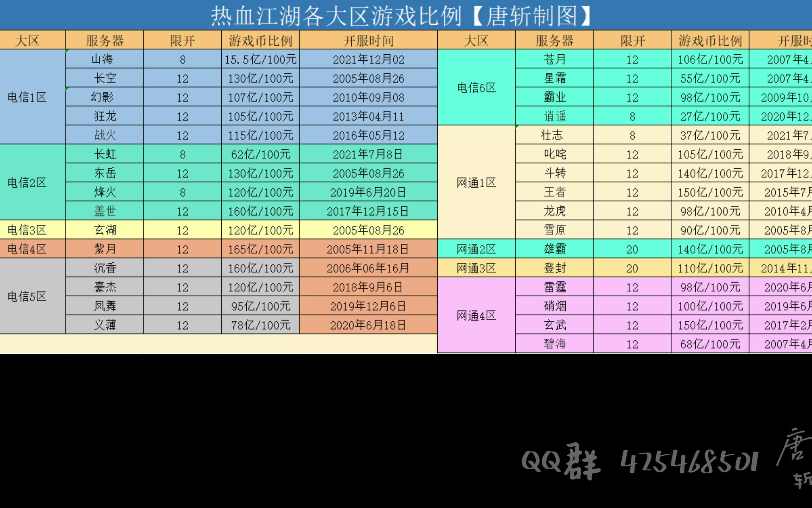Viewport: 812px width, 508px height.
Task: Click the date 2020年6月18日
Action: tap(368, 325)
